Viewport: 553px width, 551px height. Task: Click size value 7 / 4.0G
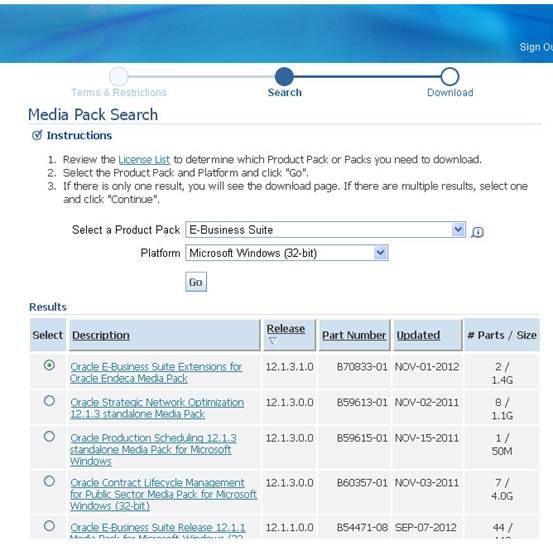click(502, 489)
